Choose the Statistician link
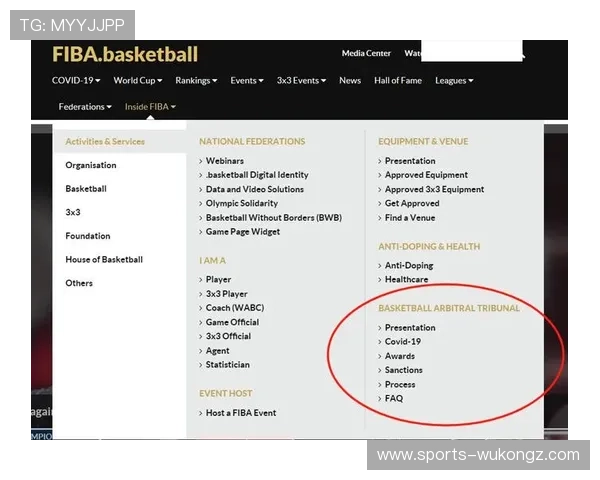600x480 pixels. coord(227,364)
